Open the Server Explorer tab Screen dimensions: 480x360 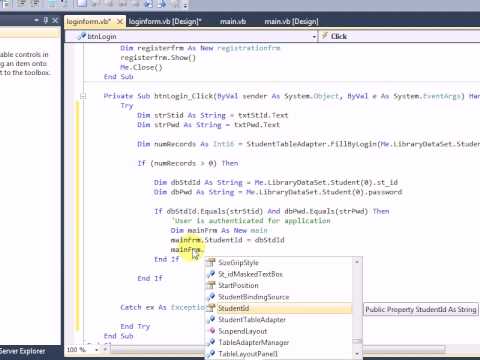tap(22, 351)
